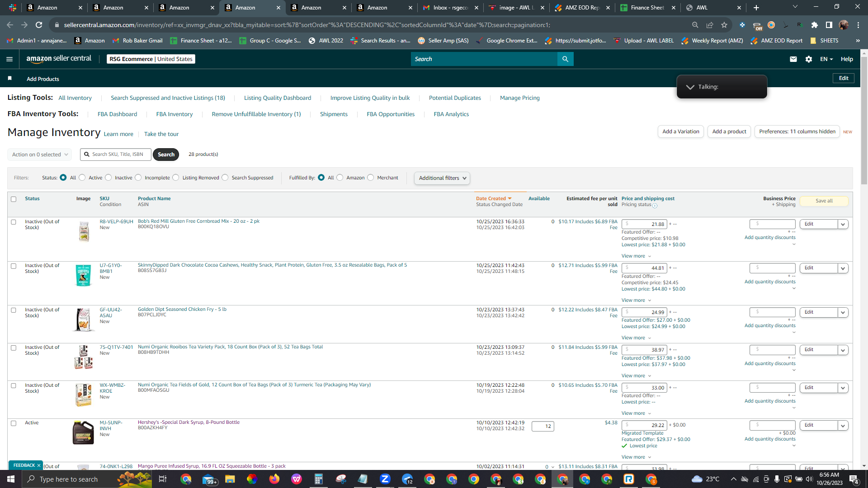
Task: Open the Windows notification center icon
Action: [854, 479]
